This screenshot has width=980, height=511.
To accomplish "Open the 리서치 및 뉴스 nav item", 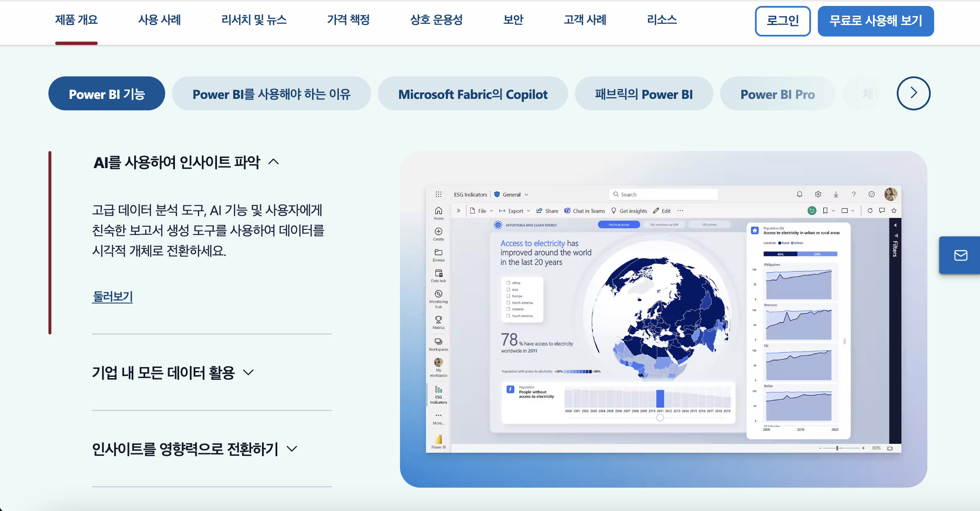I will click(254, 20).
